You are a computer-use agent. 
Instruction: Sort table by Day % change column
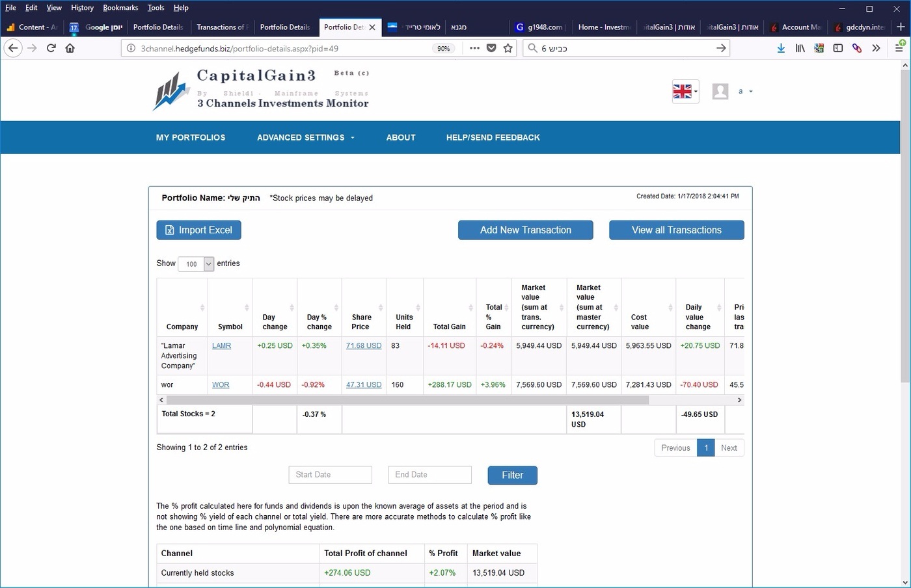coord(320,307)
